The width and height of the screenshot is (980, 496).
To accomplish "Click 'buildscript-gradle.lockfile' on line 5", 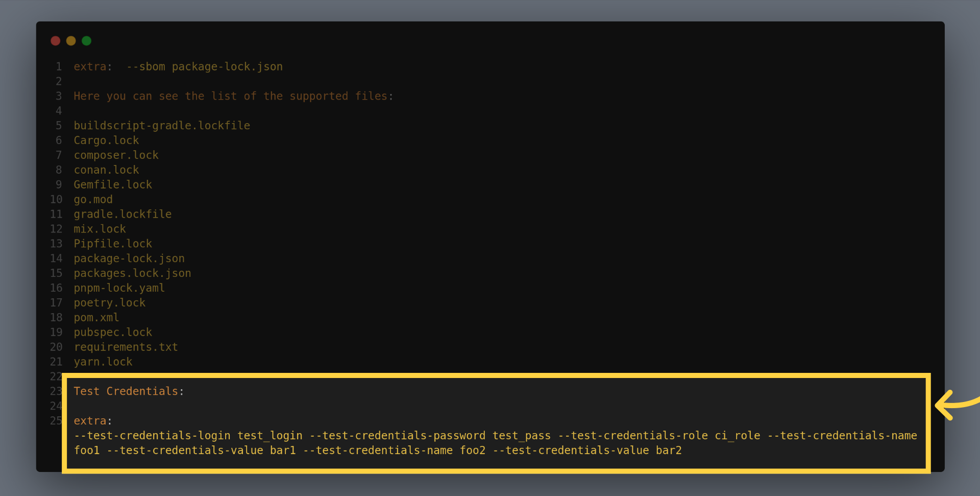I will tap(162, 126).
